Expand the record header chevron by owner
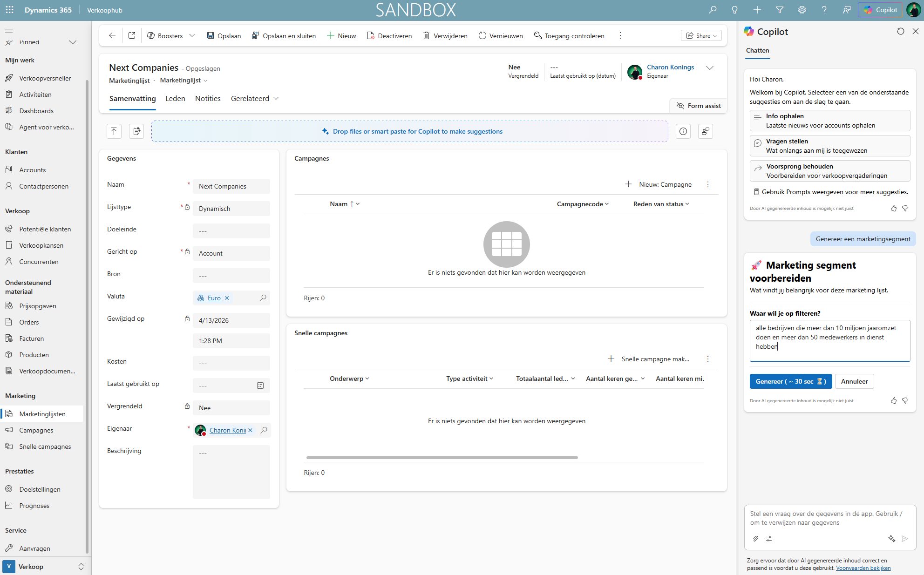The width and height of the screenshot is (924, 575). tap(709, 68)
